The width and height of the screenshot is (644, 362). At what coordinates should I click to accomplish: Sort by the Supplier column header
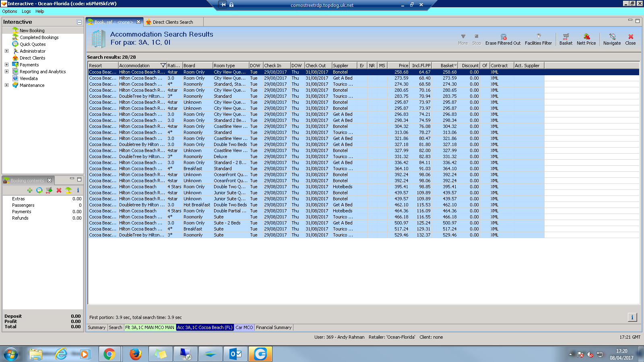[x=344, y=66]
